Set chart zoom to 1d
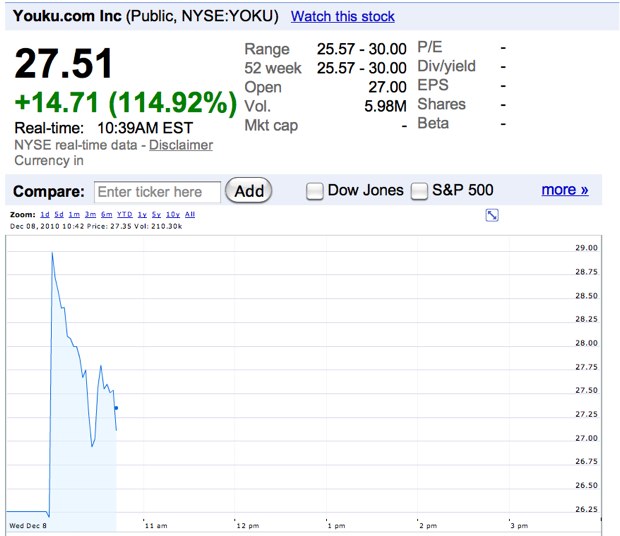 tap(45, 215)
